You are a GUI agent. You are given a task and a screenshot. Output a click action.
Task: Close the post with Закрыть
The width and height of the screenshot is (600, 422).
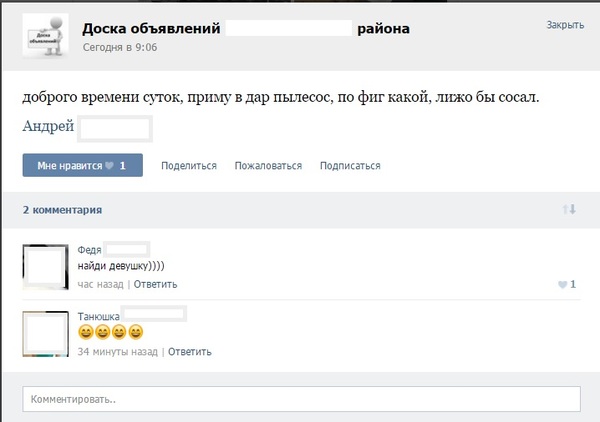[565, 25]
